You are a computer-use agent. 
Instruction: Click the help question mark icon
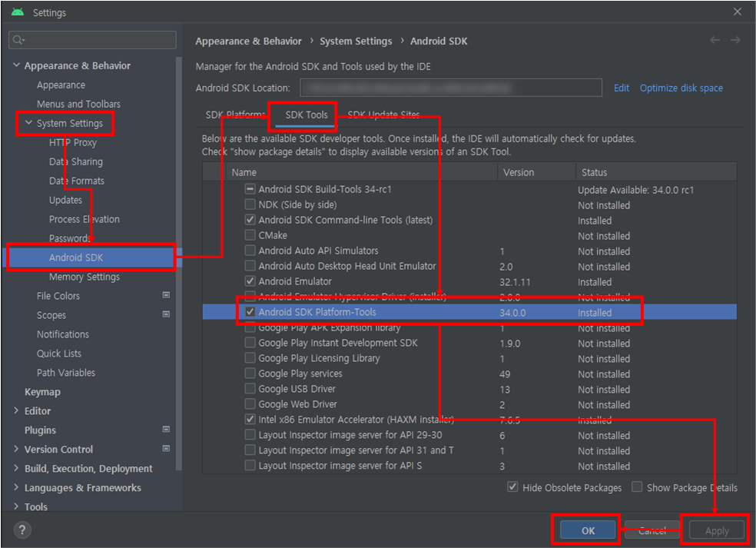click(22, 530)
